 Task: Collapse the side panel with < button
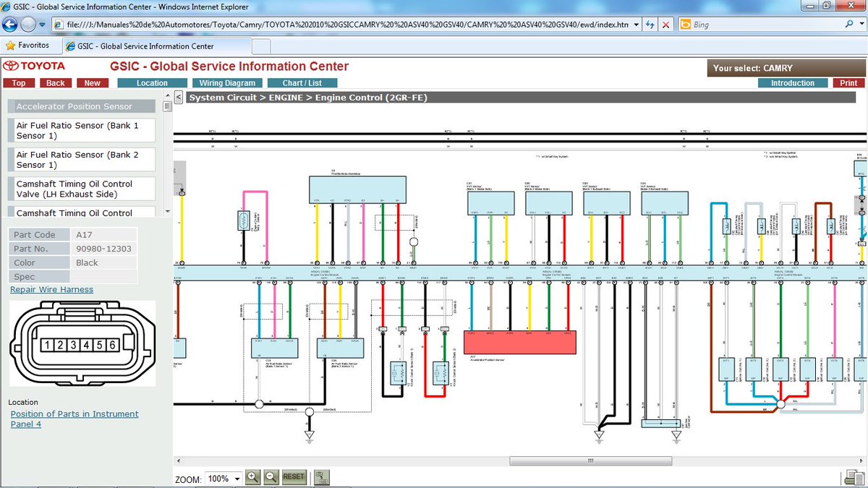tap(179, 96)
